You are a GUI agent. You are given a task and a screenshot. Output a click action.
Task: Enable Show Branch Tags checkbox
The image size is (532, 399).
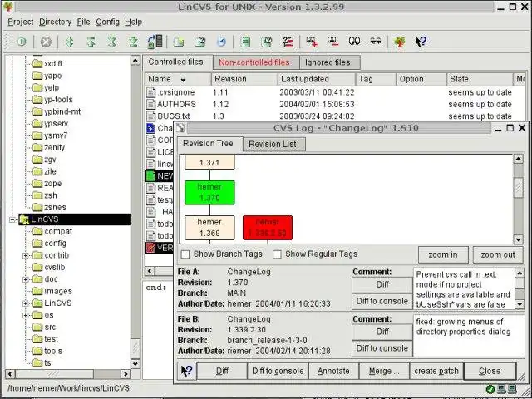tap(185, 254)
